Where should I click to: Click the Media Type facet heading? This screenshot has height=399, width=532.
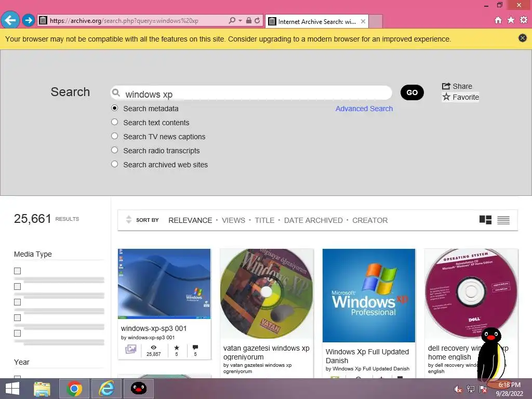click(33, 254)
